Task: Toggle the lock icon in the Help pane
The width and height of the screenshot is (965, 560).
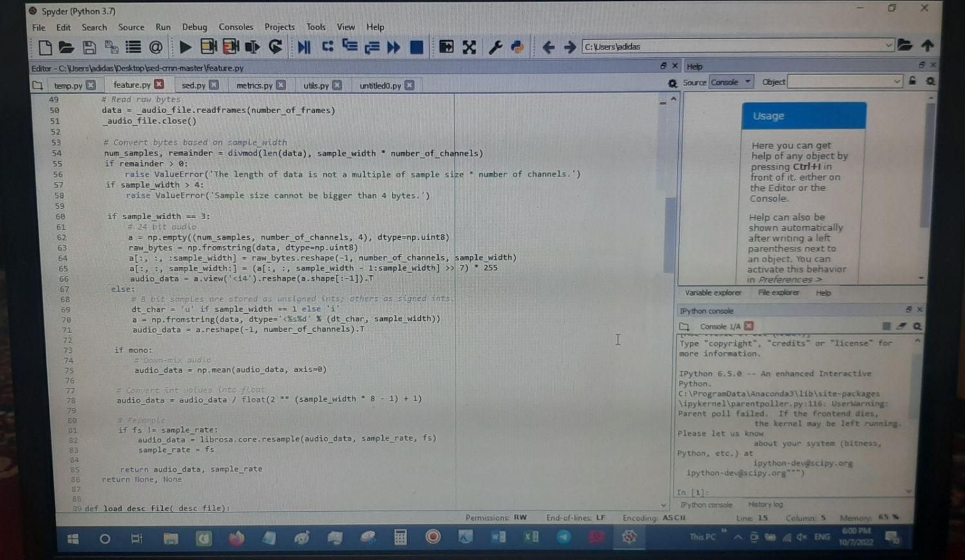Action: tap(912, 81)
